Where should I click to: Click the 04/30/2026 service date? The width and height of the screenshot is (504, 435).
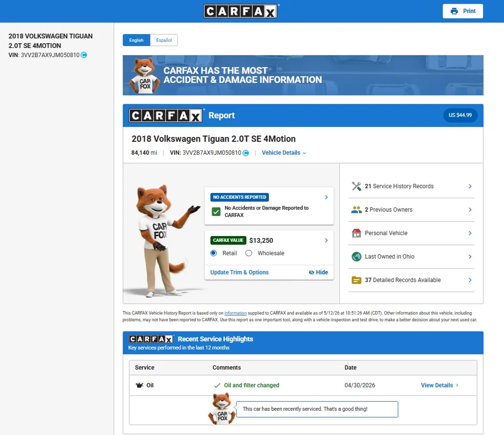tap(360, 385)
